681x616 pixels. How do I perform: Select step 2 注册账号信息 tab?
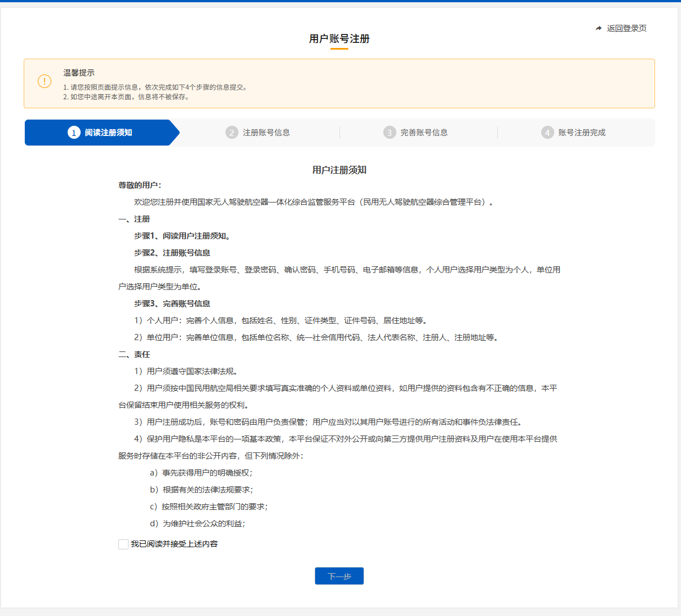point(258,133)
